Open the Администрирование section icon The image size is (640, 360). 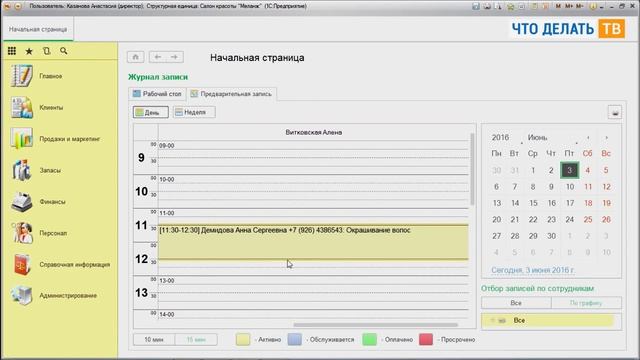pyautogui.click(x=22, y=296)
